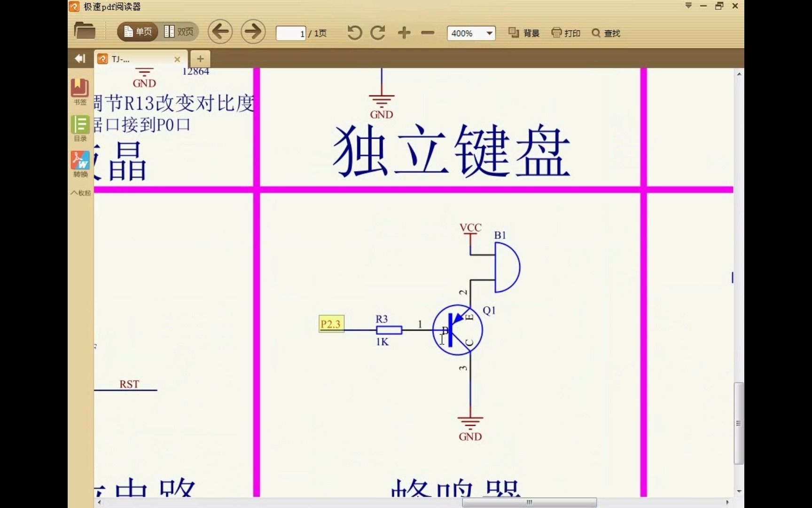Go to previous page with left arrow
This screenshot has height=508, width=812.
(x=220, y=32)
